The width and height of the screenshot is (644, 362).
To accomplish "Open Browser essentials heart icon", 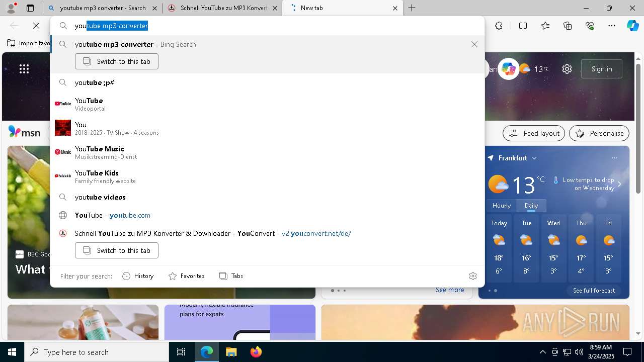I will 590,26.
